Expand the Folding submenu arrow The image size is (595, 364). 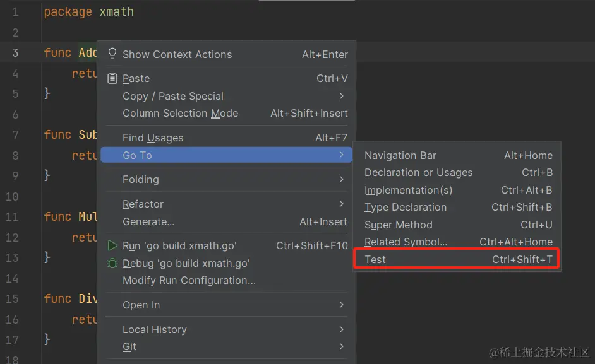click(341, 179)
